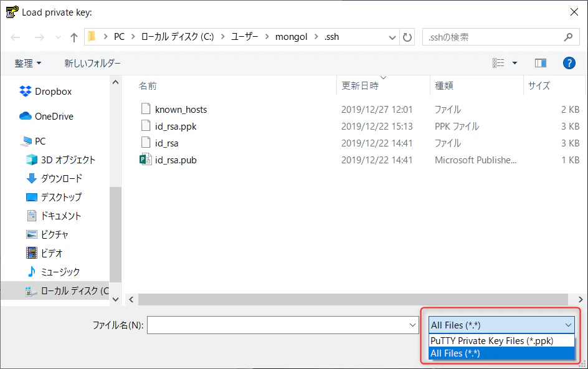Collapse the All Files (*.*) type combo box
The width and height of the screenshot is (588, 369).
pyautogui.click(x=502, y=325)
